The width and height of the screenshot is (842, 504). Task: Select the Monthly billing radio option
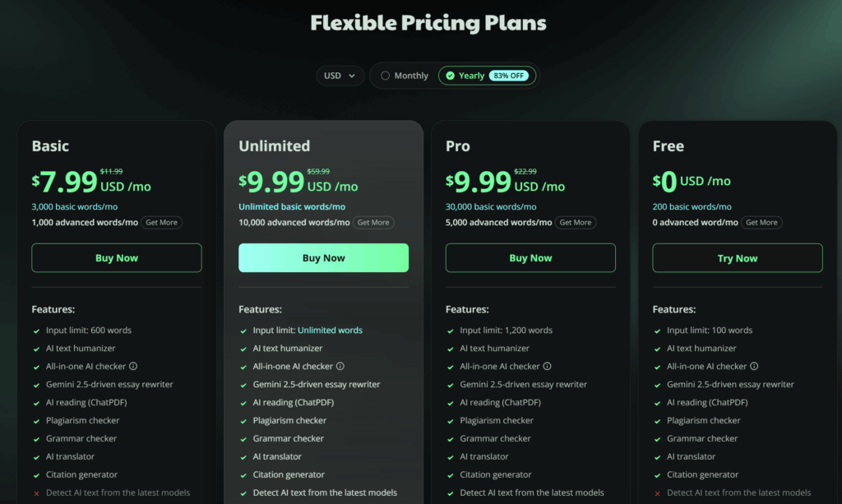pyautogui.click(x=385, y=76)
